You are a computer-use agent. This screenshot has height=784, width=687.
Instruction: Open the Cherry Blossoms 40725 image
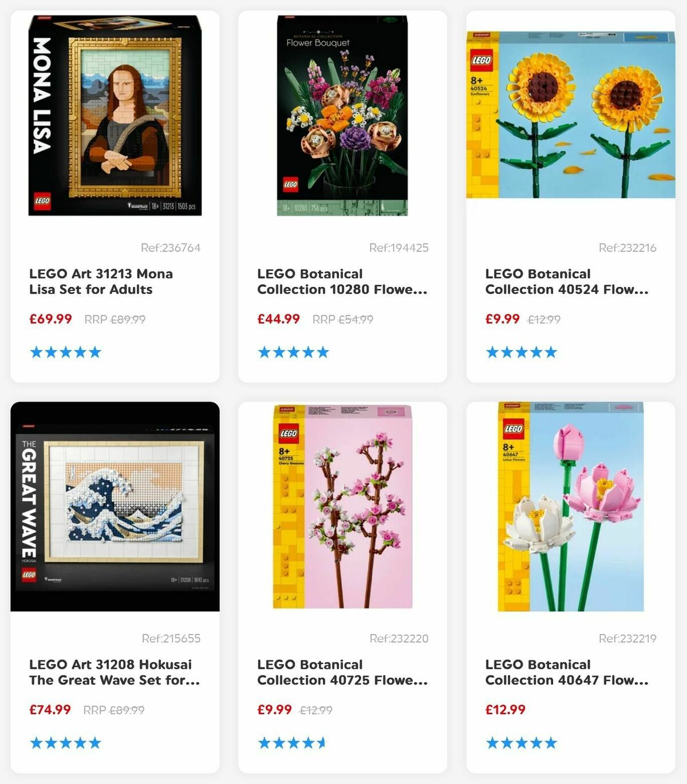tap(342, 507)
